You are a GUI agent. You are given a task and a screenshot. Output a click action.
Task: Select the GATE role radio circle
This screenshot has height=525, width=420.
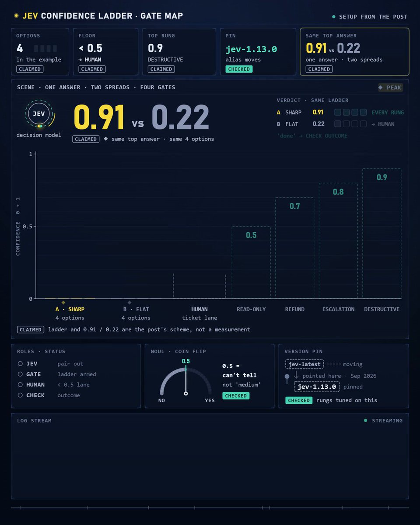pyautogui.click(x=20, y=374)
